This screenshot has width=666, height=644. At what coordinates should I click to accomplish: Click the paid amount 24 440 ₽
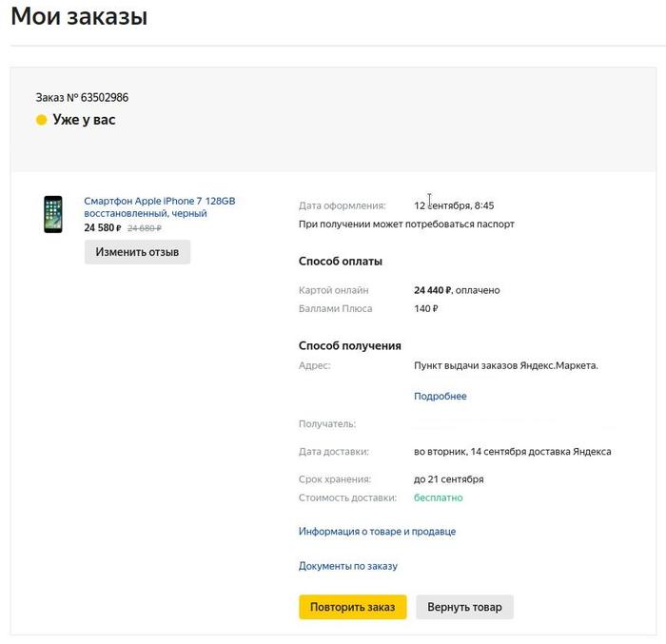434,290
